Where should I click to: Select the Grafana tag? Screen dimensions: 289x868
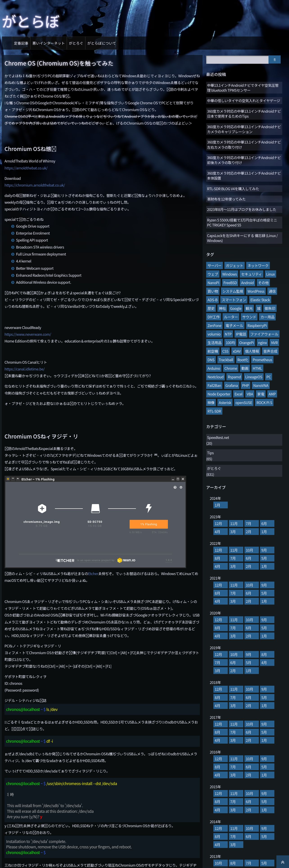(x=231, y=386)
